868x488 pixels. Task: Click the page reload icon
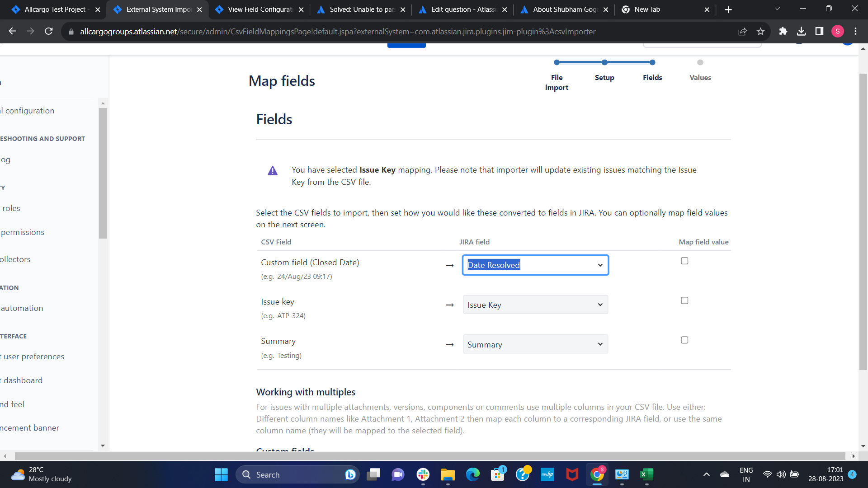[x=48, y=31]
